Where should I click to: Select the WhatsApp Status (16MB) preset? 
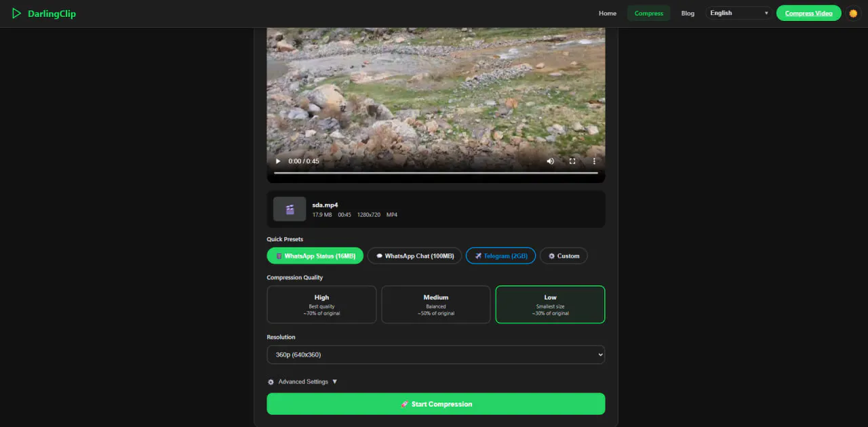315,256
